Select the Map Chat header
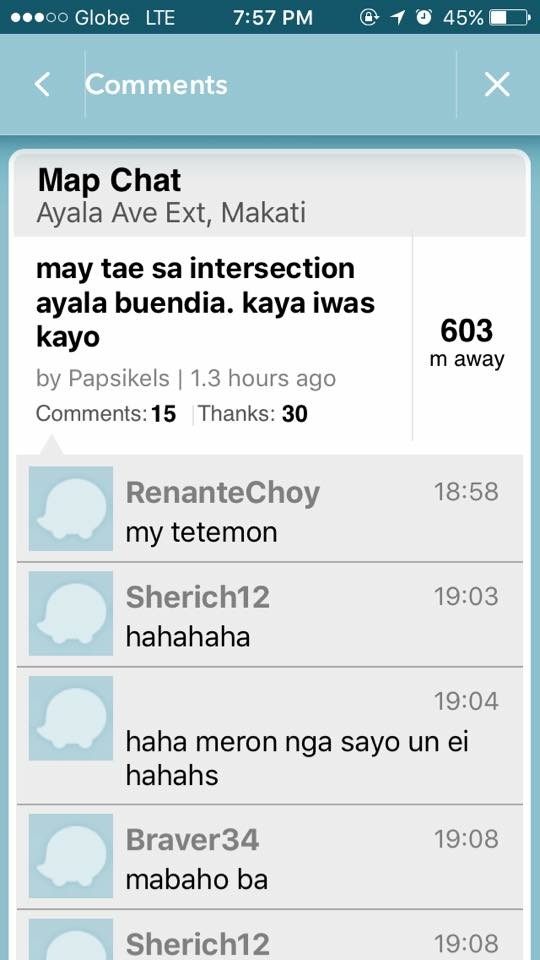Image resolution: width=540 pixels, height=960 pixels. pyautogui.click(x=269, y=195)
